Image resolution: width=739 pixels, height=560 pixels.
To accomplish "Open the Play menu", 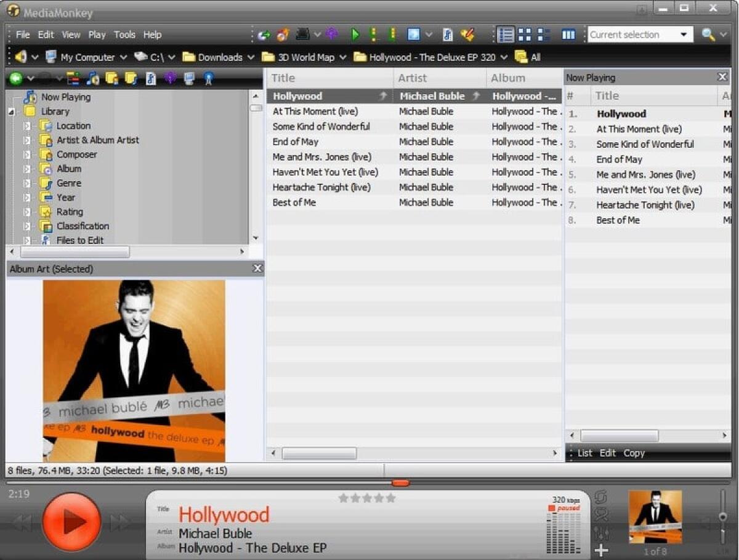I will coord(97,34).
